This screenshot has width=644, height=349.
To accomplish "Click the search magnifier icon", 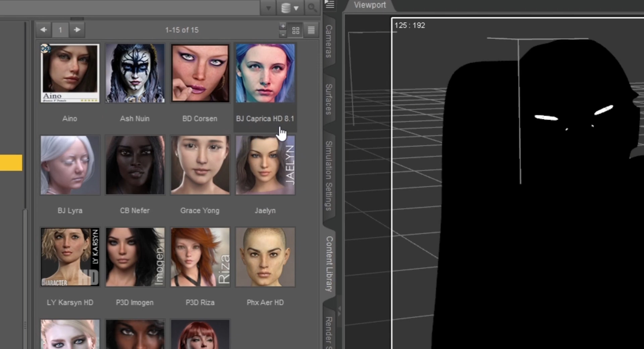I will click(x=312, y=8).
